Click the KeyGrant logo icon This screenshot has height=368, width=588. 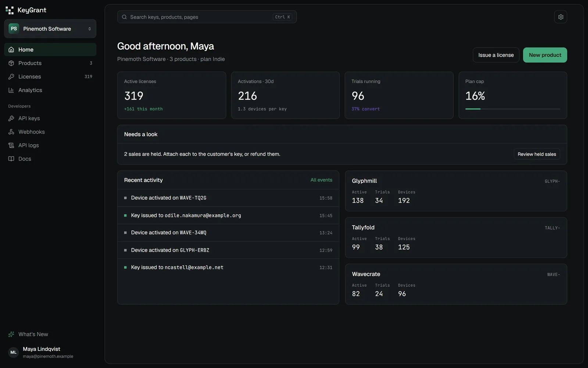[10, 10]
